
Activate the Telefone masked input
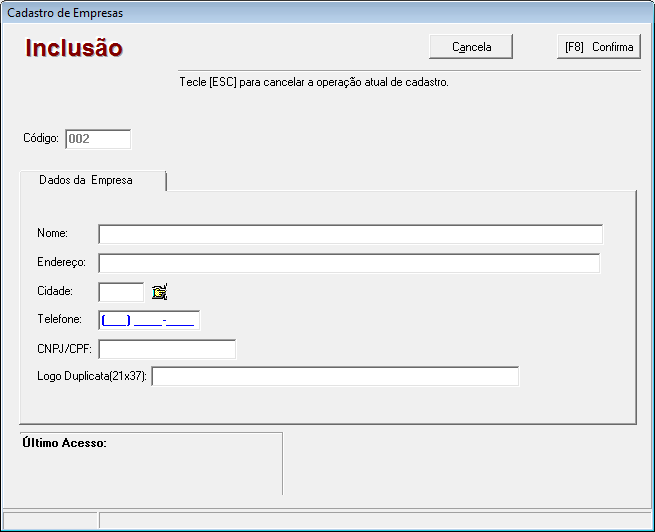[x=149, y=320]
